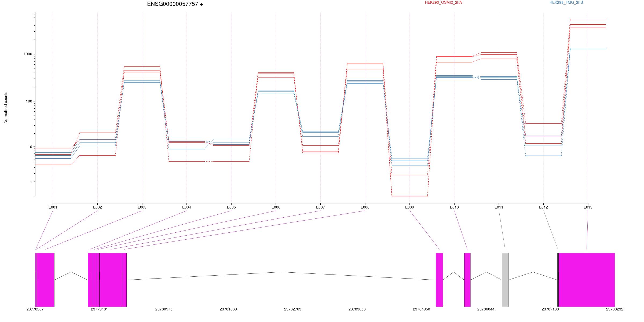Image resolution: width=644 pixels, height=322 pixels.
Task: Click the ENSG00000057757 + gene title
Action: [x=175, y=4]
